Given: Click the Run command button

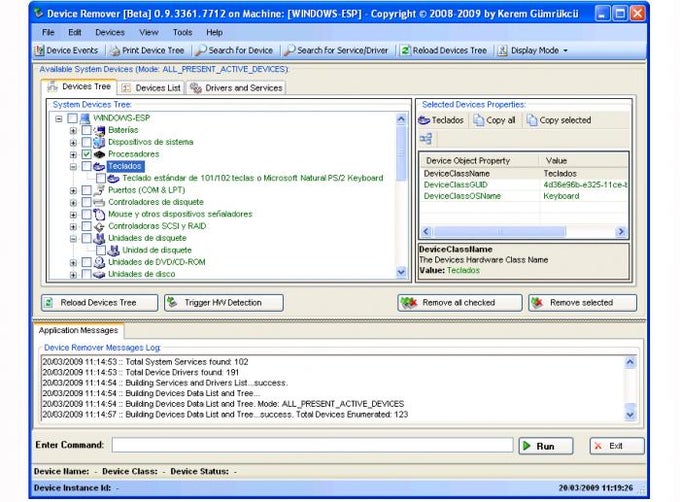Looking at the screenshot, I should coord(546,446).
